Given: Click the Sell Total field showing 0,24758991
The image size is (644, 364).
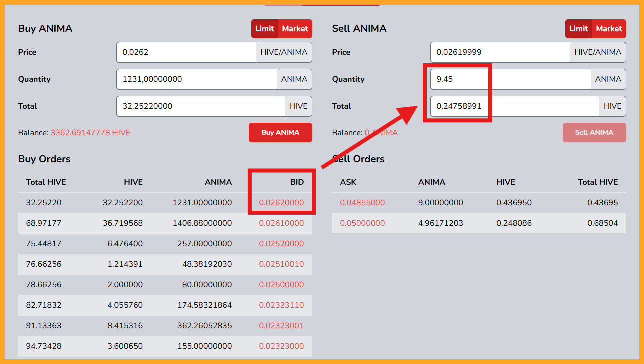Looking at the screenshot, I should tap(514, 106).
